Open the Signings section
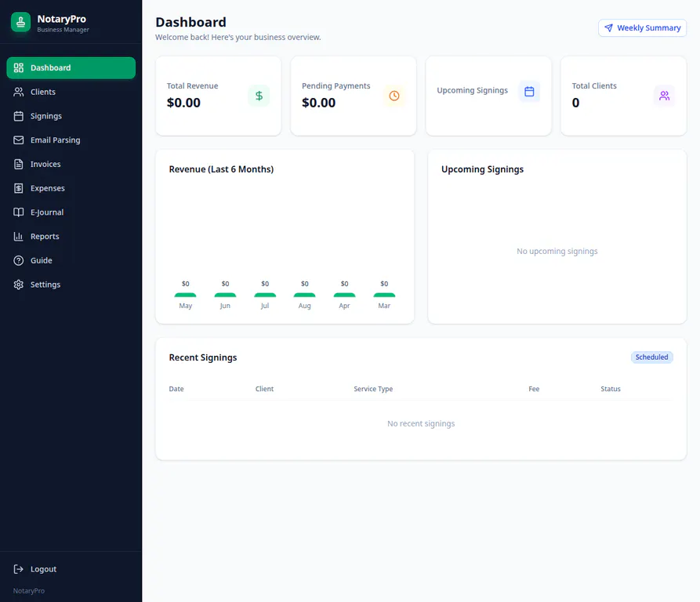The width and height of the screenshot is (700, 602). 71,116
